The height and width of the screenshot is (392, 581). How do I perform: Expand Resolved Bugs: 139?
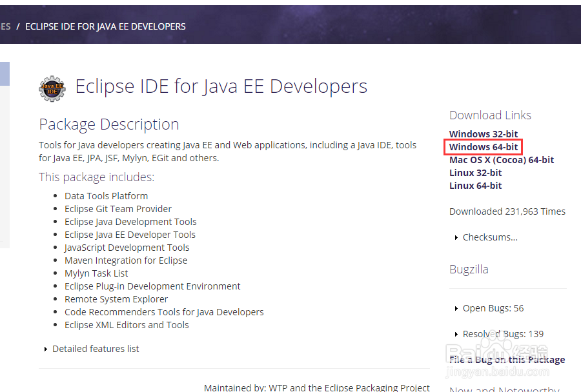[x=499, y=334]
